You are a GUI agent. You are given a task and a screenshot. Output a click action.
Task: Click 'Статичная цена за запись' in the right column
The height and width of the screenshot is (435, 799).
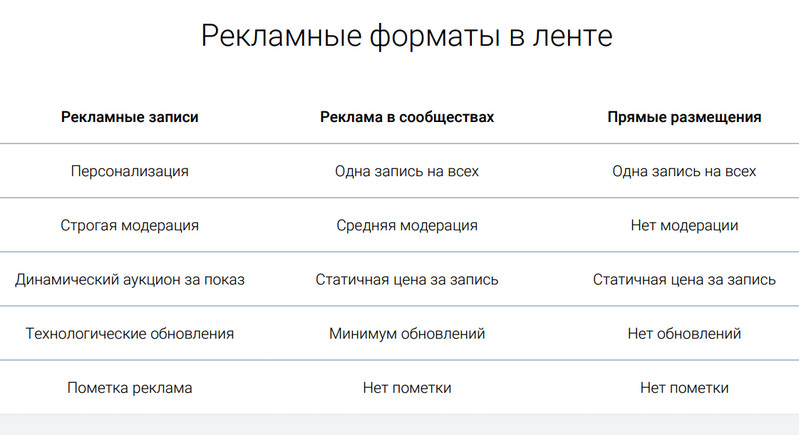click(x=684, y=280)
